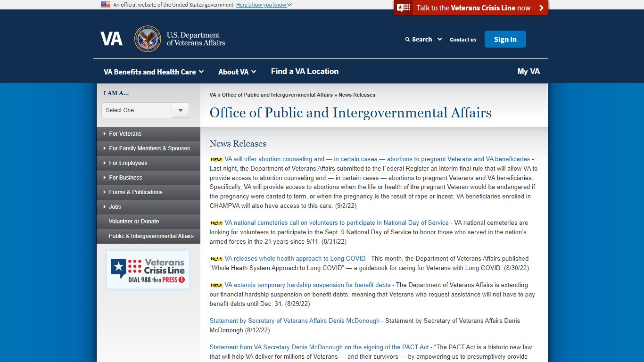Viewport: 644px width, 362px height.
Task: Click Office of Public and Intergovernmental Affairs breadcrumb
Action: [x=277, y=95]
